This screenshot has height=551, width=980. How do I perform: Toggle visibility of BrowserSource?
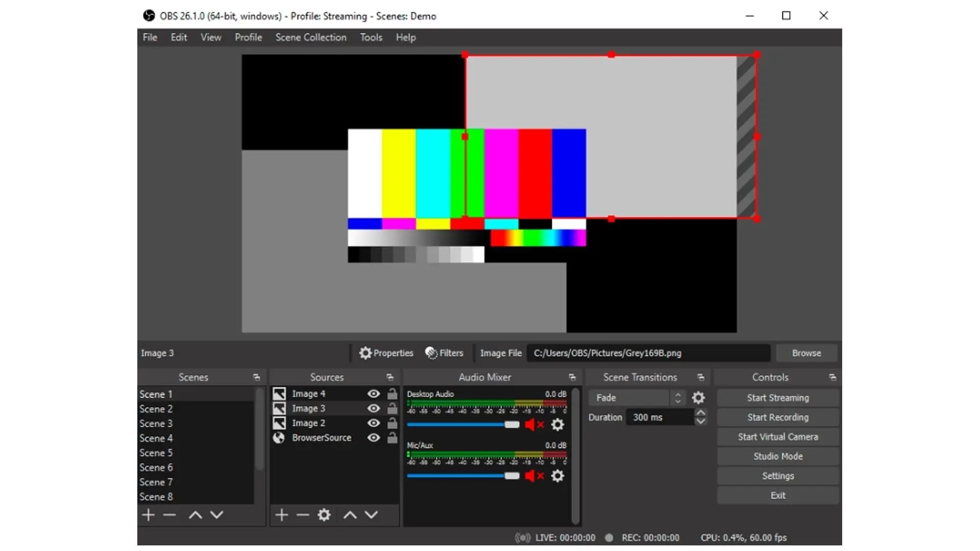(x=373, y=438)
